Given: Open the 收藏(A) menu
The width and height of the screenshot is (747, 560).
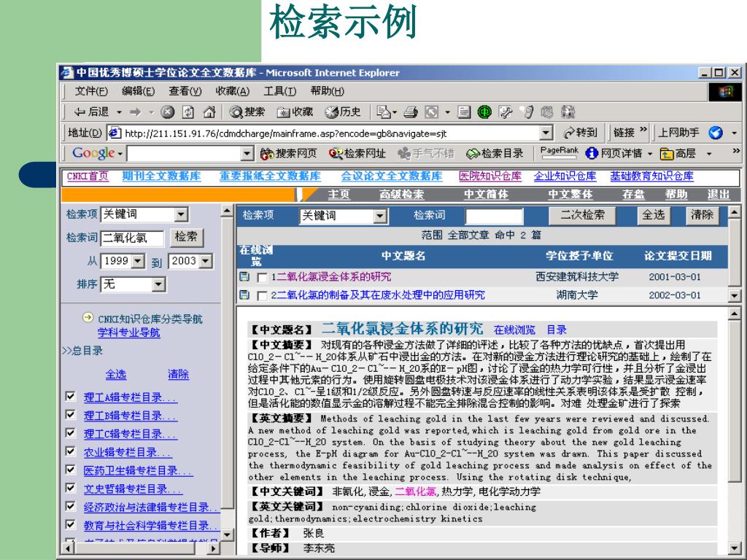Looking at the screenshot, I should (233, 91).
